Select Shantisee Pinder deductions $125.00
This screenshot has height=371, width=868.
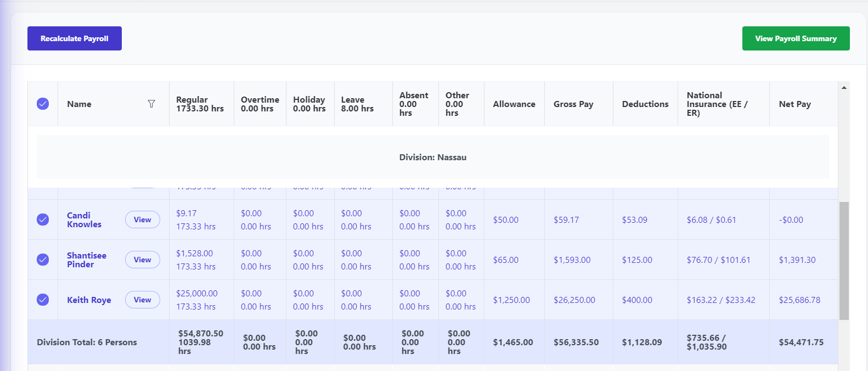pyautogui.click(x=638, y=260)
